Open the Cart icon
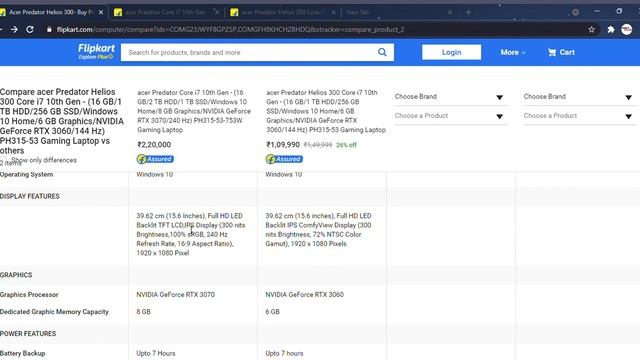This screenshot has width=640, height=360. (x=552, y=52)
